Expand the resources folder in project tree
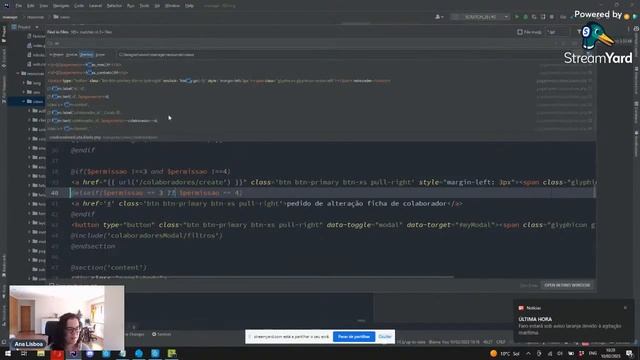 pos(18,73)
